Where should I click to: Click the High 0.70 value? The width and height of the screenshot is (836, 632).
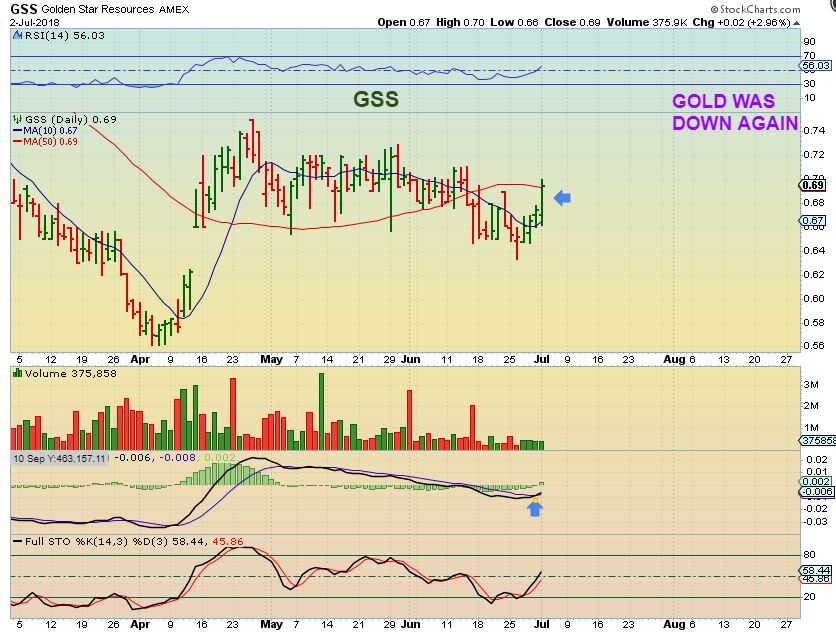pyautogui.click(x=460, y=22)
